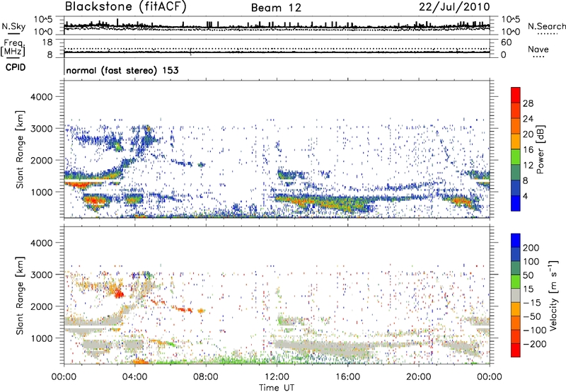The width and height of the screenshot is (566, 392).
Task: Click the "Freq. [MHz]" axis label
Action: click(13, 48)
